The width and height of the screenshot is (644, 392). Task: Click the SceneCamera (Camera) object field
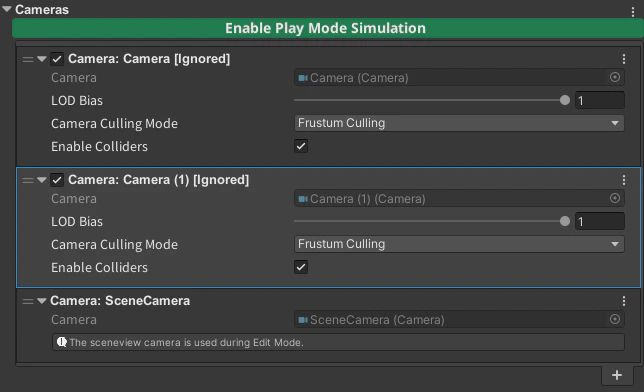[x=459, y=320]
